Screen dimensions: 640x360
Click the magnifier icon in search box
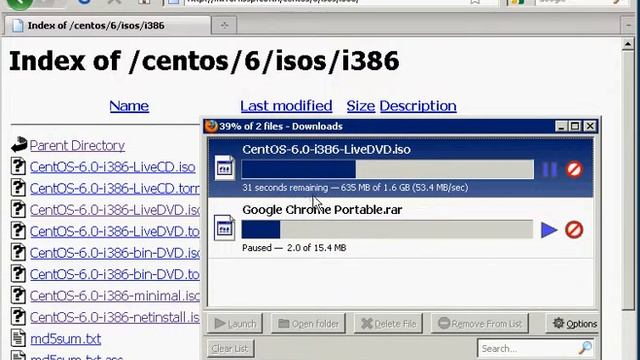click(x=585, y=348)
